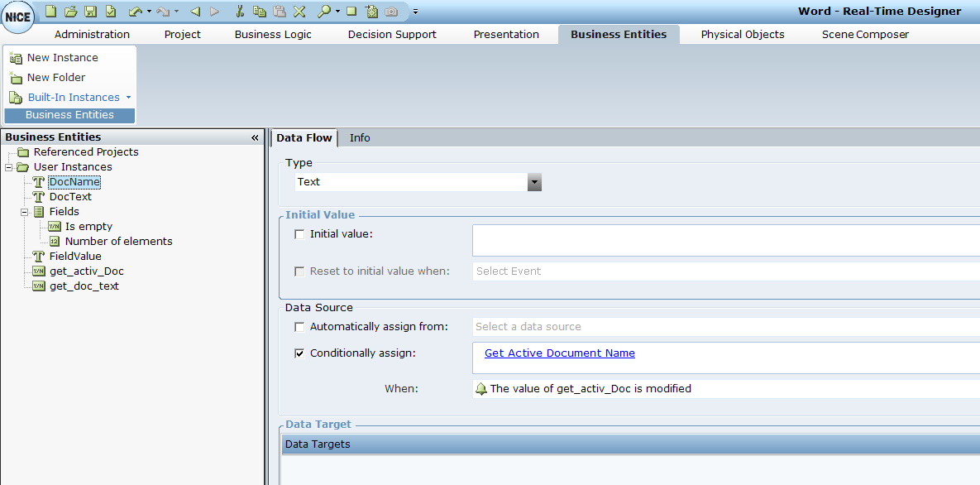Click the Undo arrow icon
The image size is (980, 485).
136,11
